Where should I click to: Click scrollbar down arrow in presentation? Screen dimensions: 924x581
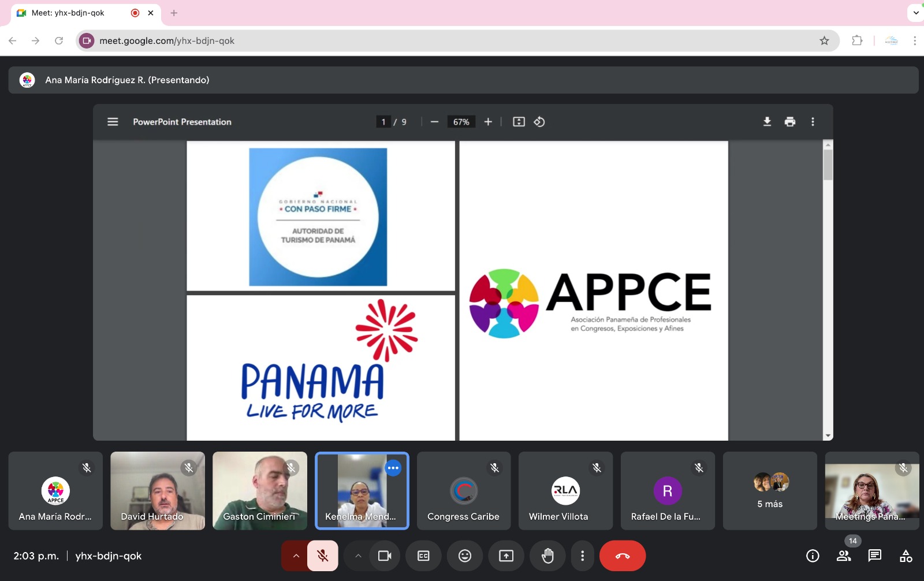point(828,436)
